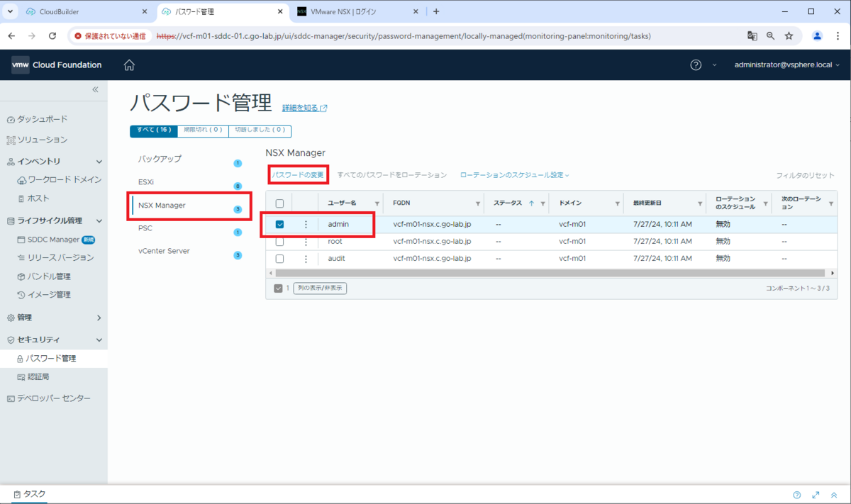Open ホスト in the sidebar
Screen dimensions: 851x504
(x=33, y=198)
